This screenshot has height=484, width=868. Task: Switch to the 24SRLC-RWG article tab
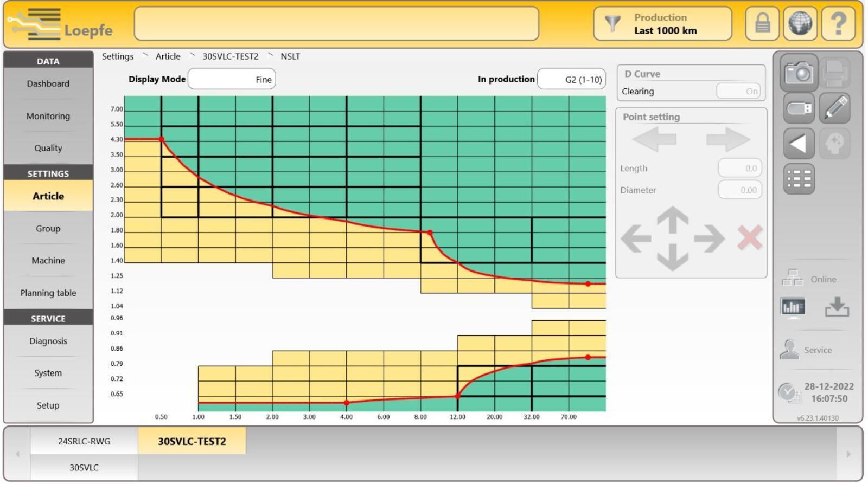click(84, 441)
